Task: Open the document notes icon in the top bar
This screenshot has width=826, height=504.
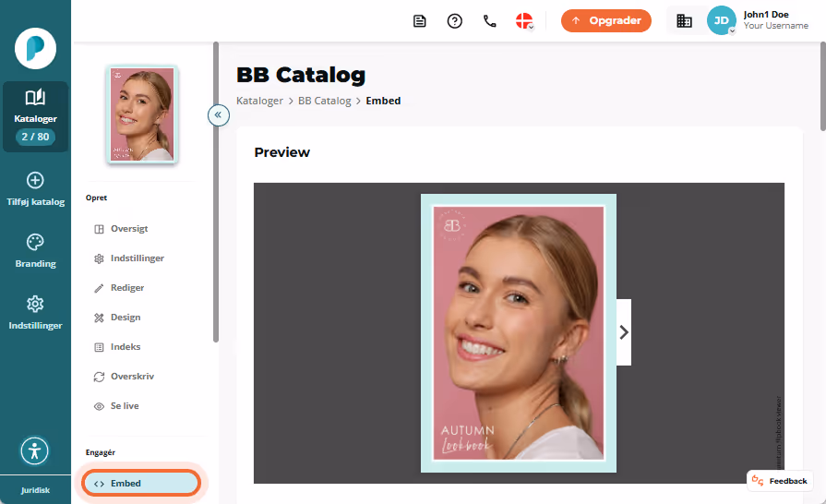Action: coord(419,21)
